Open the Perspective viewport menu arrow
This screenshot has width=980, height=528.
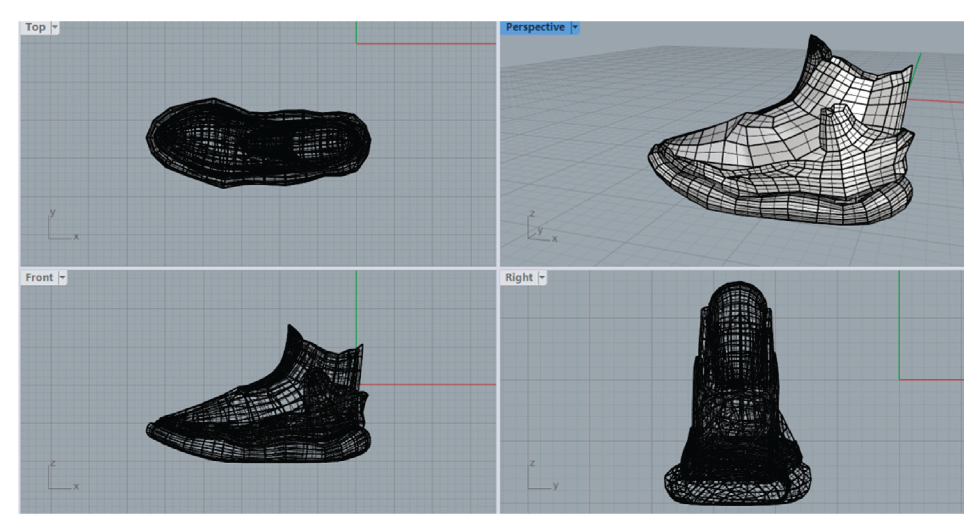[575, 27]
